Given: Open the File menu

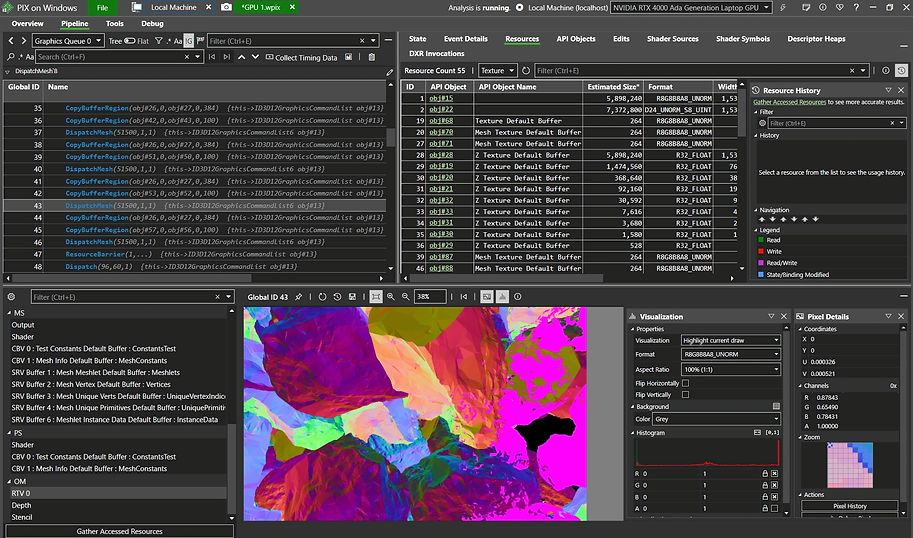Looking at the screenshot, I should (x=102, y=8).
